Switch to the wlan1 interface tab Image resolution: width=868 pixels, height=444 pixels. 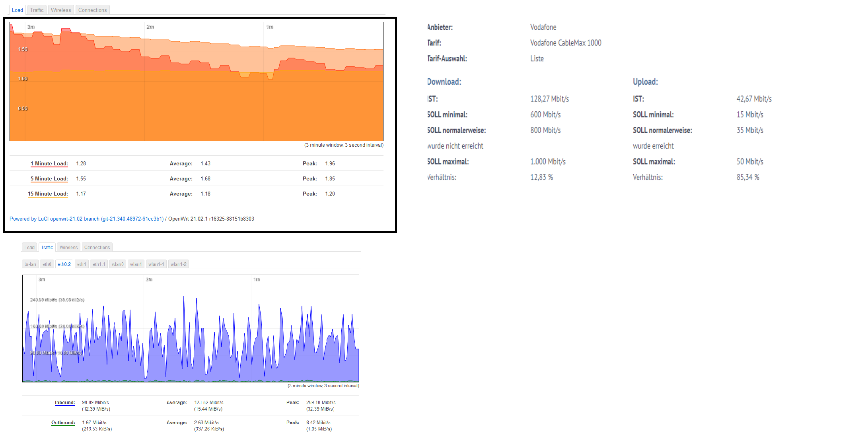(x=136, y=264)
